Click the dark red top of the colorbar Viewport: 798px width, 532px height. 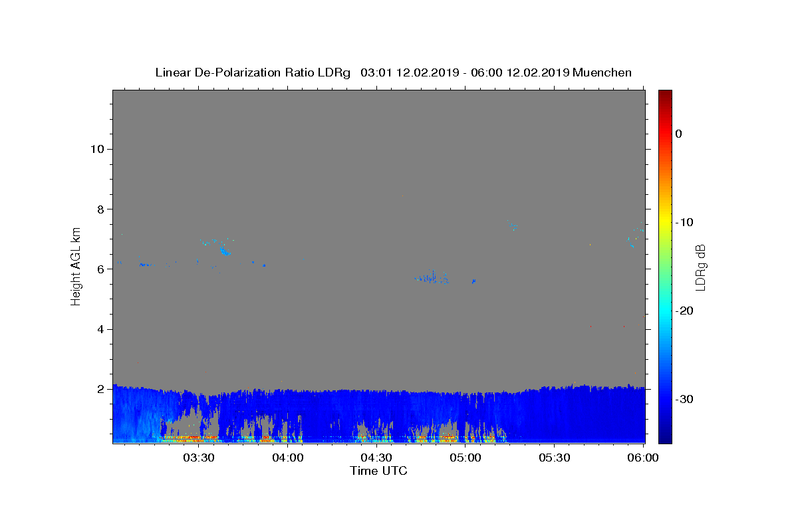(x=665, y=94)
